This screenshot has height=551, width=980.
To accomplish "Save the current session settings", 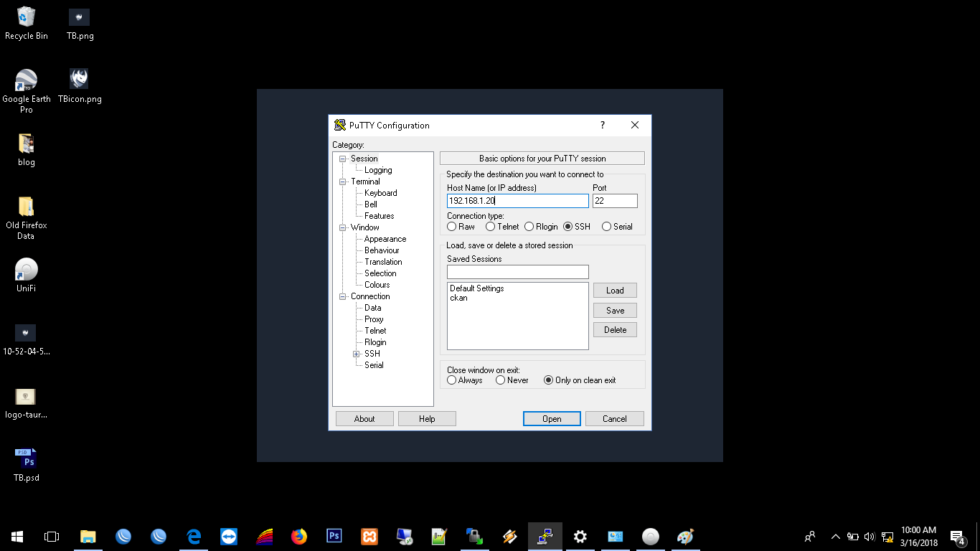I will [x=615, y=311].
